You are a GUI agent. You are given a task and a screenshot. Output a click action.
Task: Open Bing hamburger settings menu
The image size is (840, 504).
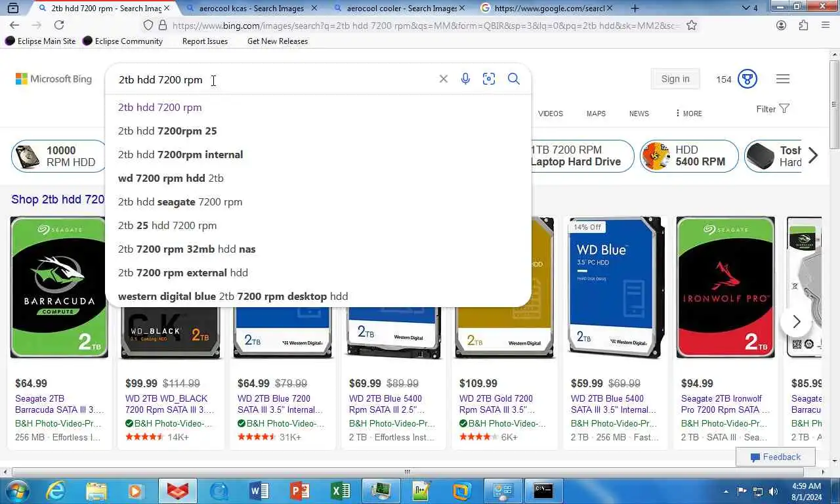(x=783, y=79)
